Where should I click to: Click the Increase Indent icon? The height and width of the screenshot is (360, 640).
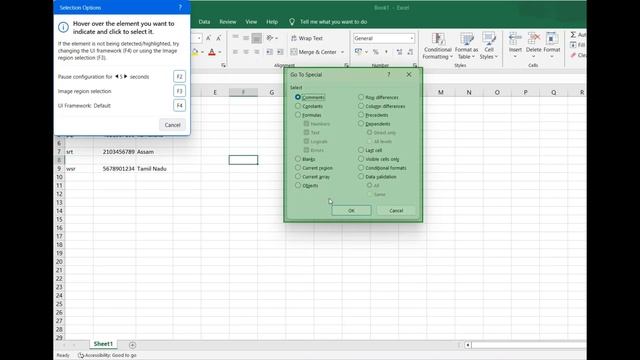[x=280, y=52]
